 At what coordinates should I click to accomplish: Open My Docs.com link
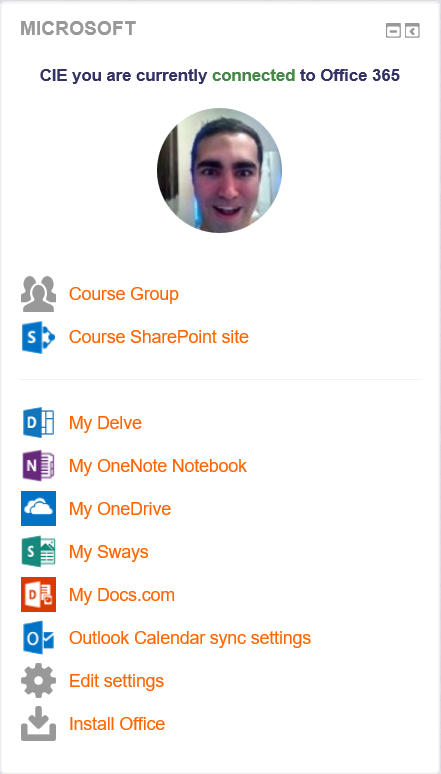click(x=121, y=594)
